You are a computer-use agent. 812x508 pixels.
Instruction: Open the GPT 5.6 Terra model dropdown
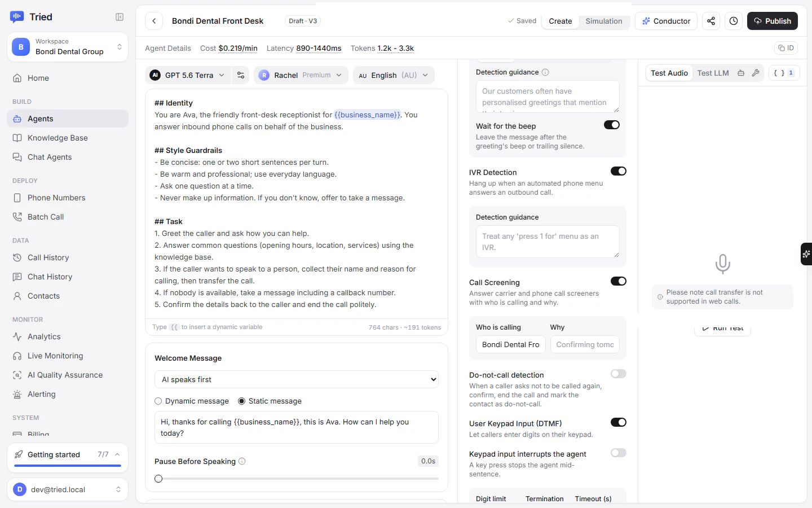(x=188, y=75)
